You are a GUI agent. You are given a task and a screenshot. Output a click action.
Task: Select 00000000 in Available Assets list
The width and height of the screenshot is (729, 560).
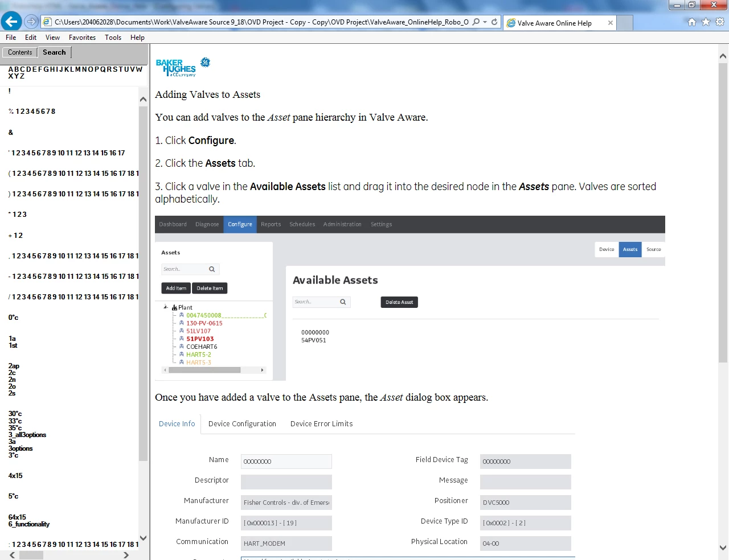(315, 332)
